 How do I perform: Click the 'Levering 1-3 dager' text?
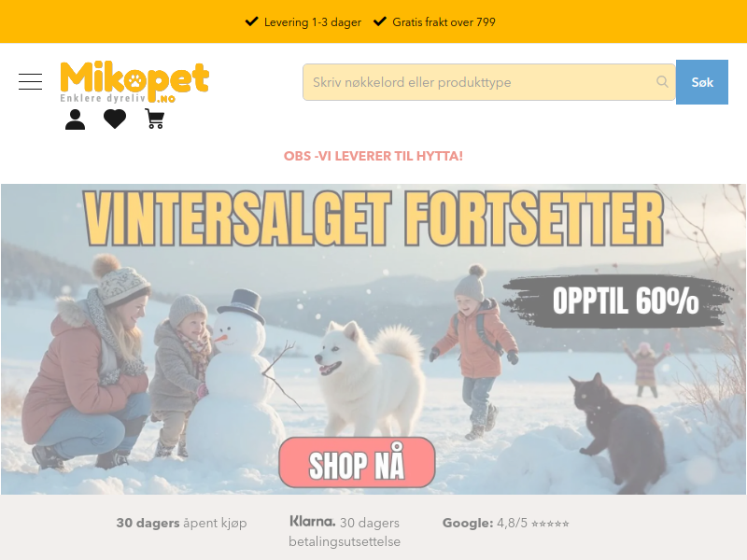pos(313,22)
